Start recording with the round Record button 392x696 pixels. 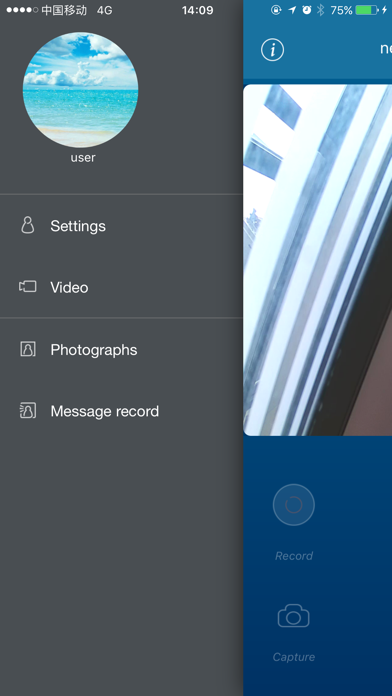pos(293,505)
